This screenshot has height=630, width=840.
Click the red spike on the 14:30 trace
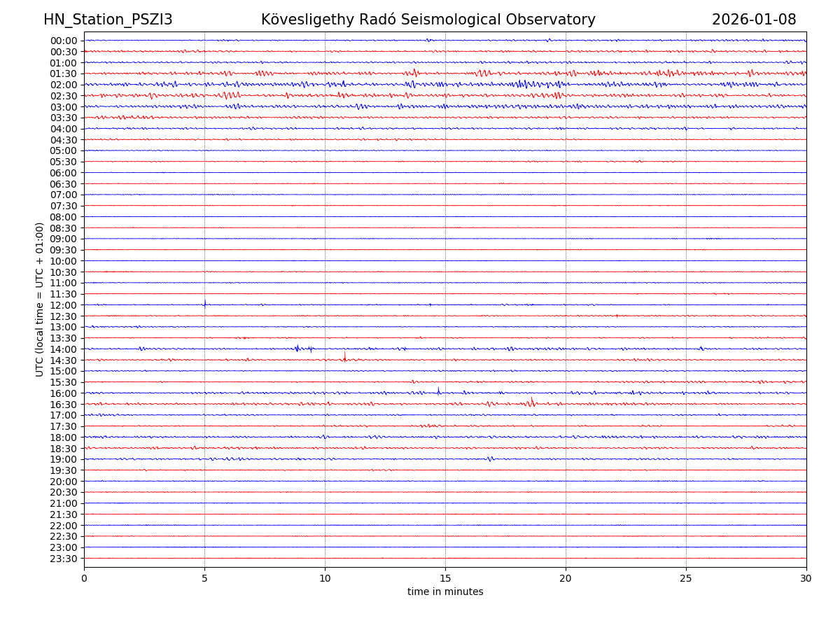[x=344, y=357]
